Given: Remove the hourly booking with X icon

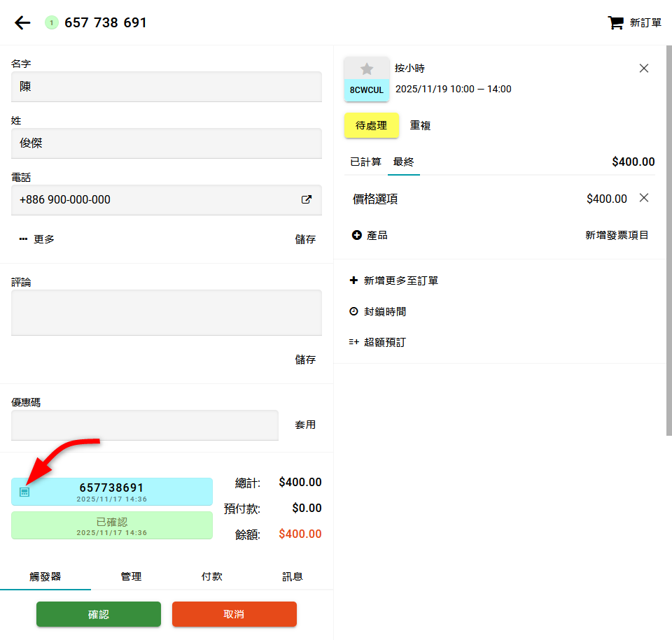Looking at the screenshot, I should click(x=644, y=68).
